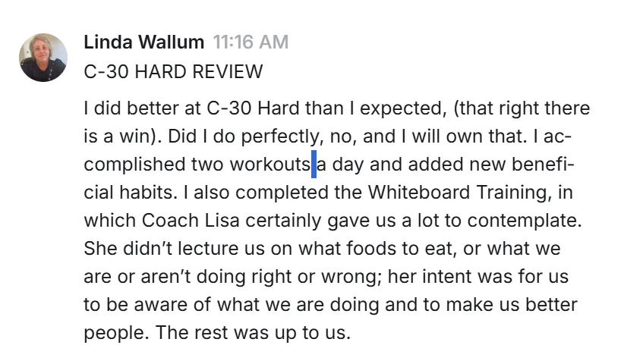Image resolution: width=643 pixels, height=364 pixels.
Task: Place cursor on the word 'Whiteboard'
Action: (x=419, y=192)
